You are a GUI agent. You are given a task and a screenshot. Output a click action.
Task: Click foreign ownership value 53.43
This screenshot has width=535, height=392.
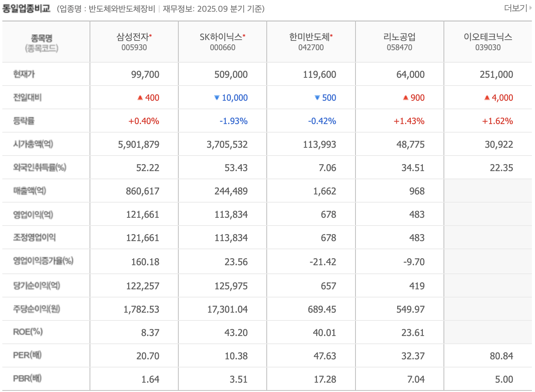pyautogui.click(x=236, y=168)
